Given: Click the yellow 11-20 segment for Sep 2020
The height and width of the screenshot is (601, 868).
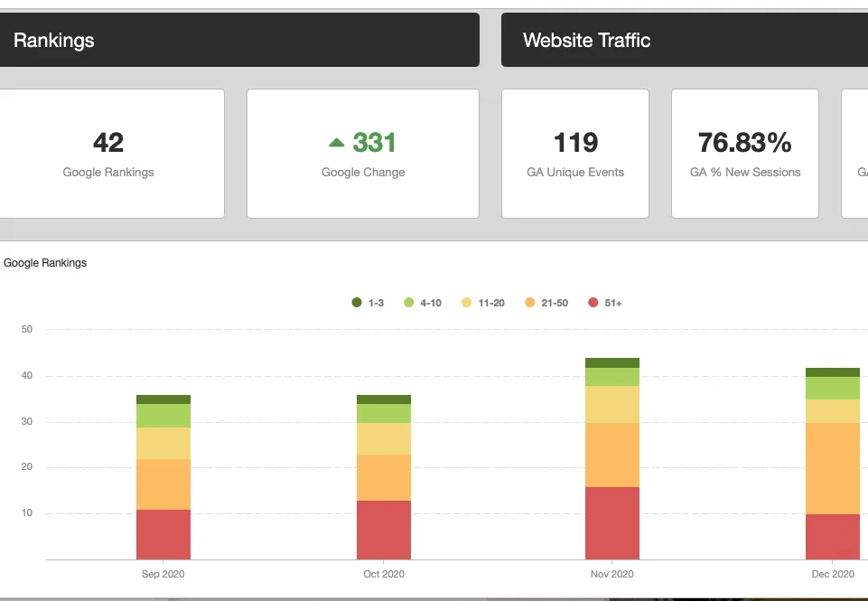Looking at the screenshot, I should click(x=163, y=443).
